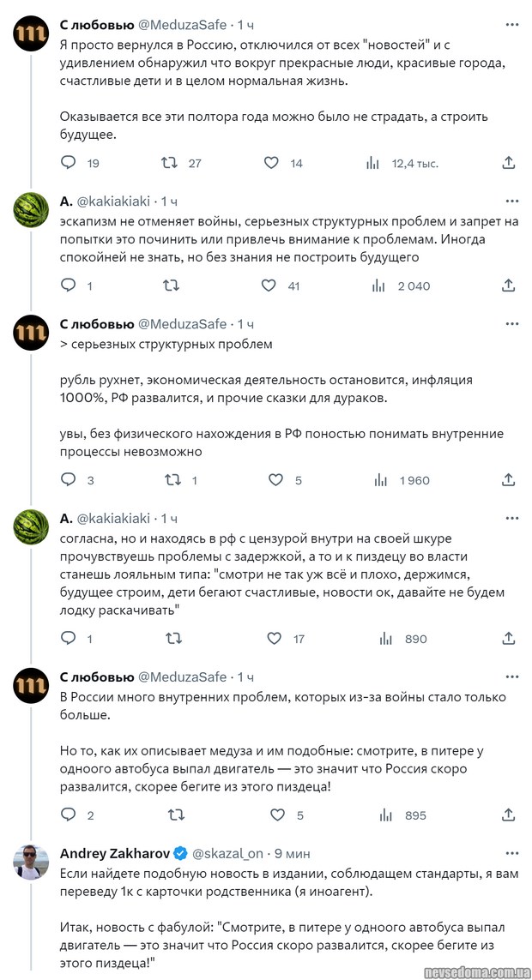
Task: Share the tweet with 895 views
Action: pos(508,815)
